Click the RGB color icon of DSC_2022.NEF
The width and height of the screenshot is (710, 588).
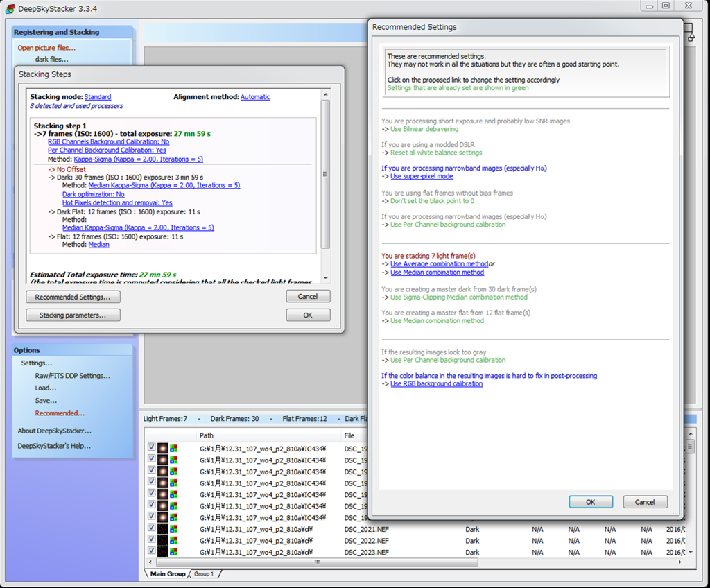tap(174, 540)
